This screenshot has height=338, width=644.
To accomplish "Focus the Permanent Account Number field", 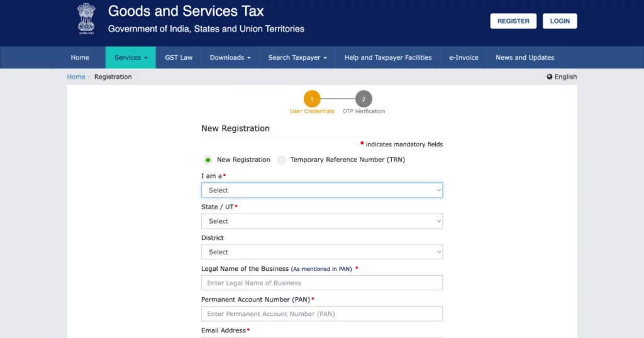I will pos(322,313).
